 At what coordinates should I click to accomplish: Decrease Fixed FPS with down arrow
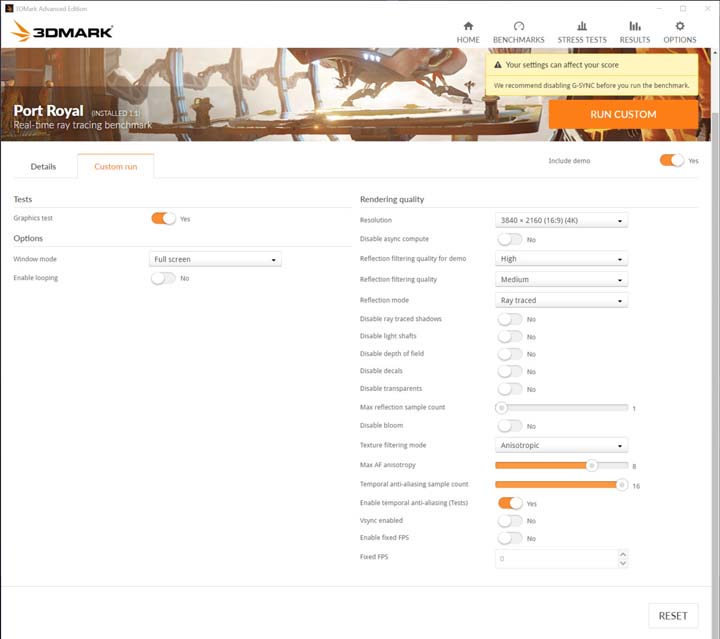(x=623, y=563)
